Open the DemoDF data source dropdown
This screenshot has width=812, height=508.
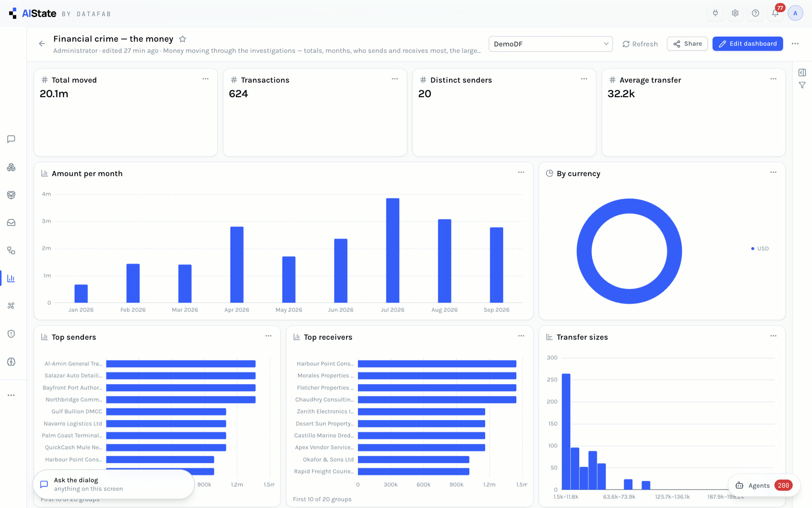(x=551, y=44)
